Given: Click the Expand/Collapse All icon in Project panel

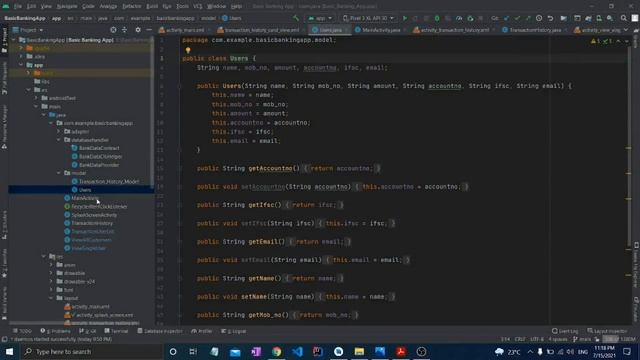Looking at the screenshot, I should point(124,30).
